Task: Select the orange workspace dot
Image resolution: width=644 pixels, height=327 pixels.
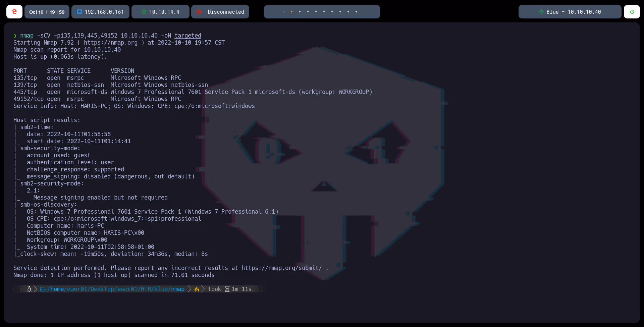Action: [x=292, y=12]
